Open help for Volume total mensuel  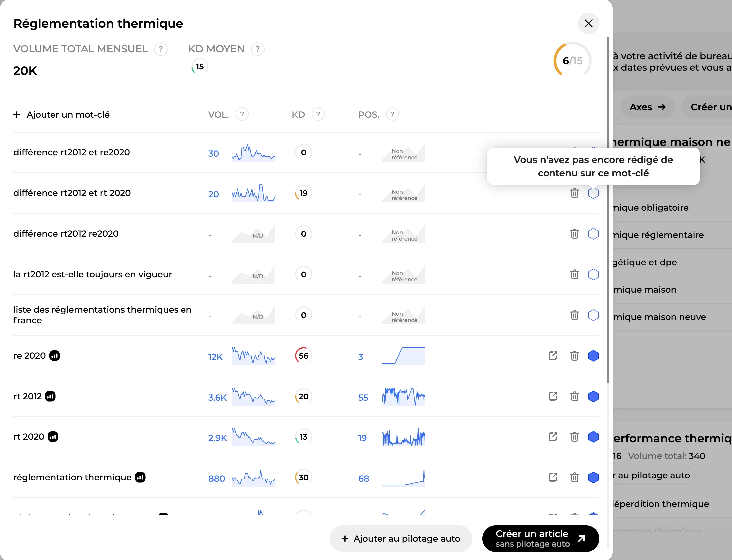[x=161, y=49]
